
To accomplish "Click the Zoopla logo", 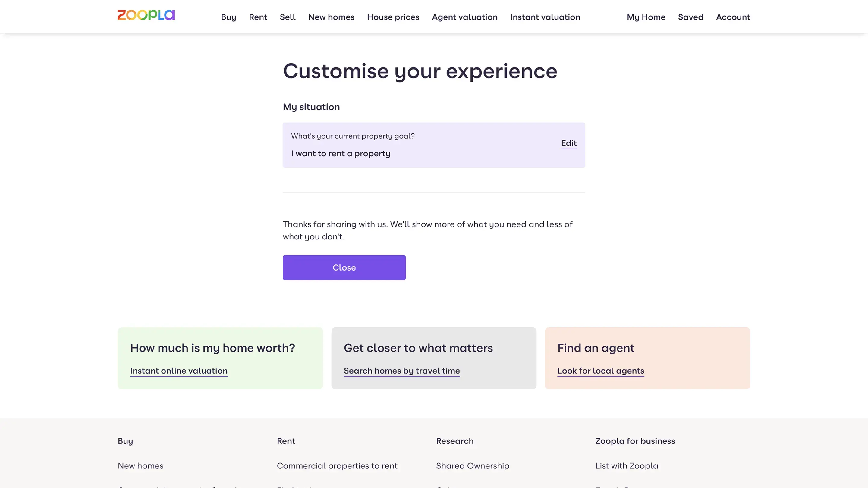I will pos(146,15).
